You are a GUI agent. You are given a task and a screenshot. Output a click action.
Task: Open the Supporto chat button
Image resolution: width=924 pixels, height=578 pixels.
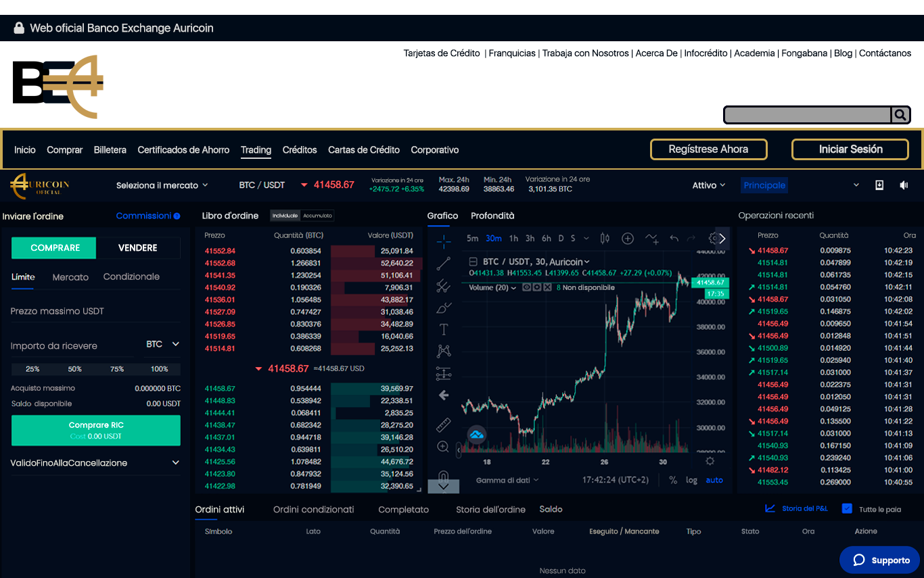[x=880, y=560]
